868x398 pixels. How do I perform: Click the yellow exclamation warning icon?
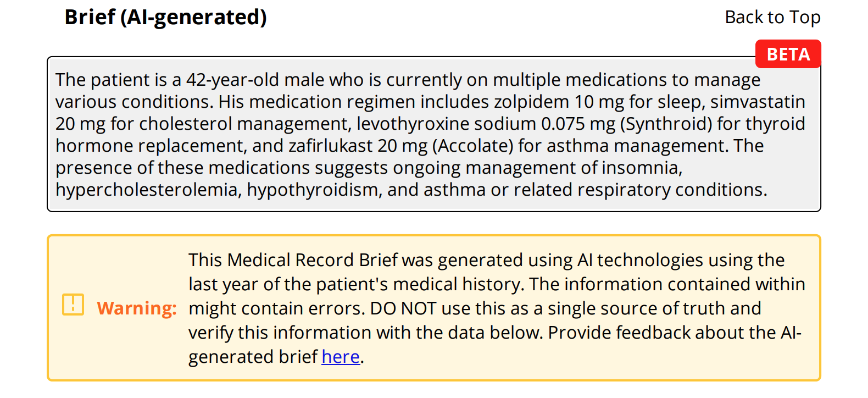click(73, 305)
